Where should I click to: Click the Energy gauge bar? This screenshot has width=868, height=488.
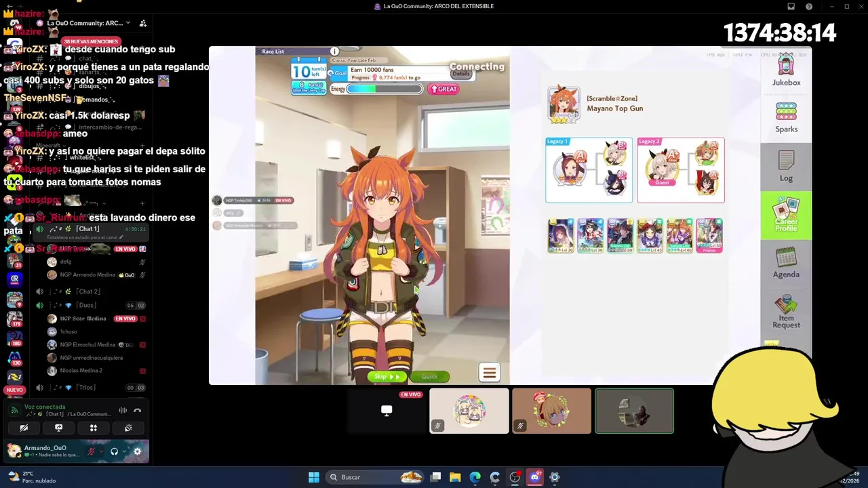pos(384,89)
